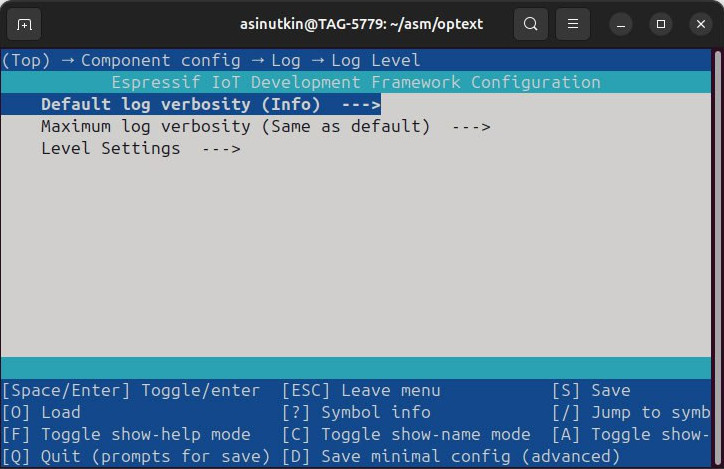This screenshot has width=724, height=469.
Task: Click the [O] Load shortcut hint
Action: pos(41,412)
